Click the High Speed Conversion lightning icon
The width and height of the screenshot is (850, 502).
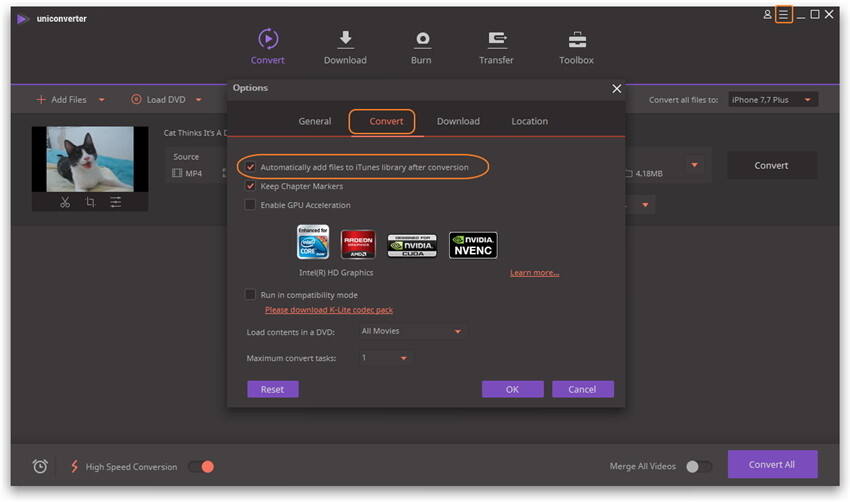75,466
